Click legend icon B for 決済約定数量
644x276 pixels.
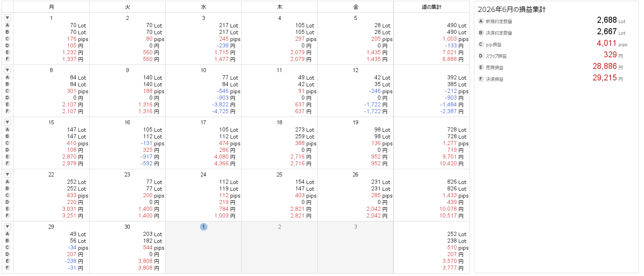(481, 33)
